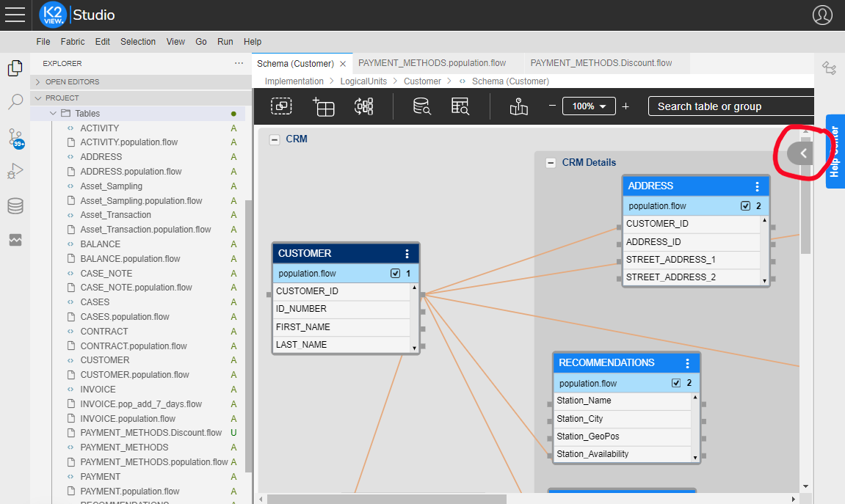Image resolution: width=845 pixels, height=504 pixels.
Task: Toggle the RECOMMENDATIONS population.flow checkbox
Action: 676,383
